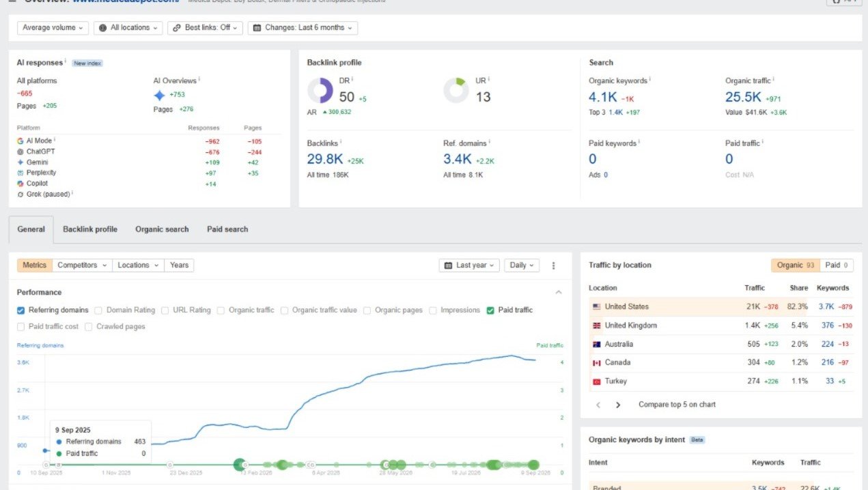868x490 pixels.
Task: Click the Turkey flag icon
Action: (x=596, y=381)
